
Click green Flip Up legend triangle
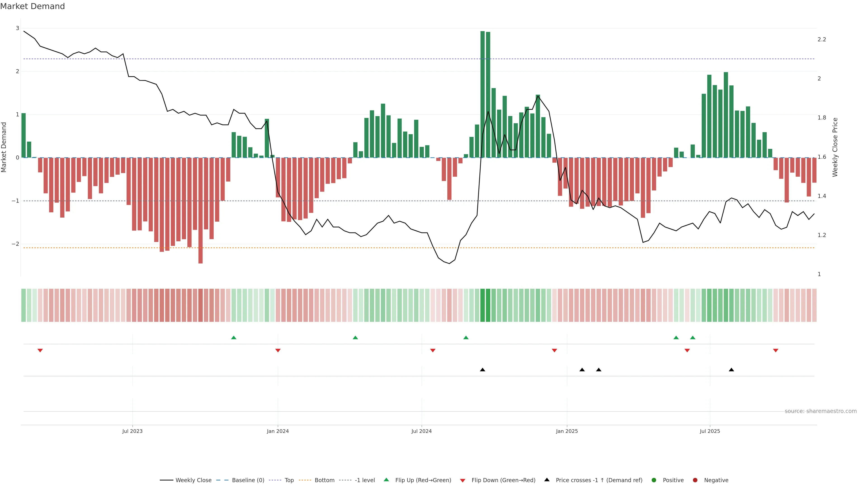[x=387, y=480]
